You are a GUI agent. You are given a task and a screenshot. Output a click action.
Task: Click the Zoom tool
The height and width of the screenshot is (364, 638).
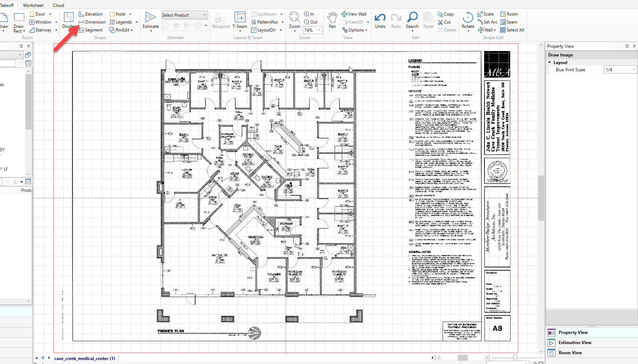click(x=294, y=21)
